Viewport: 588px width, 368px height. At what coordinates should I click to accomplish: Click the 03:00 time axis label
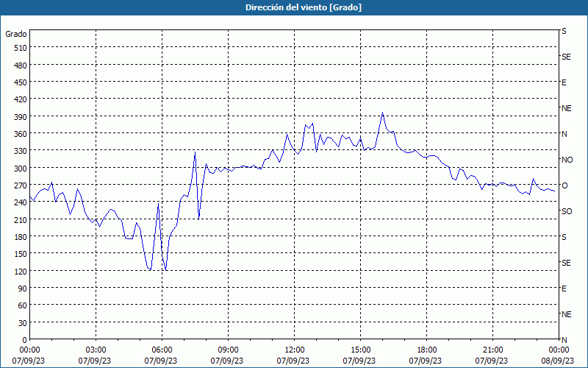point(96,350)
